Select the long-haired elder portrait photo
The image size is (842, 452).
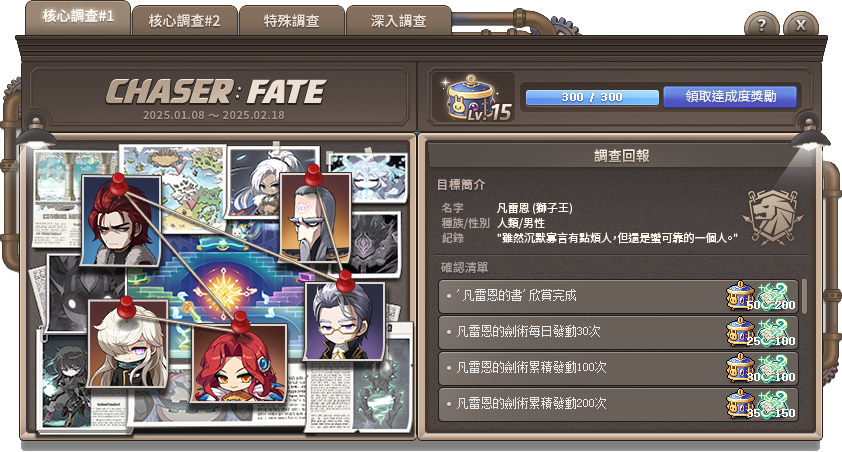coord(315,217)
